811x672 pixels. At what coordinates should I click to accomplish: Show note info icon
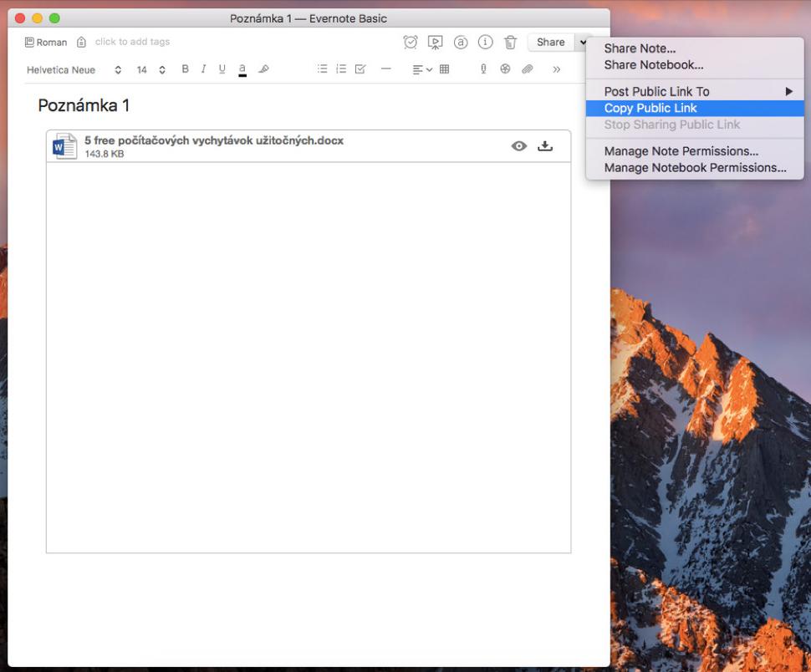pos(485,42)
